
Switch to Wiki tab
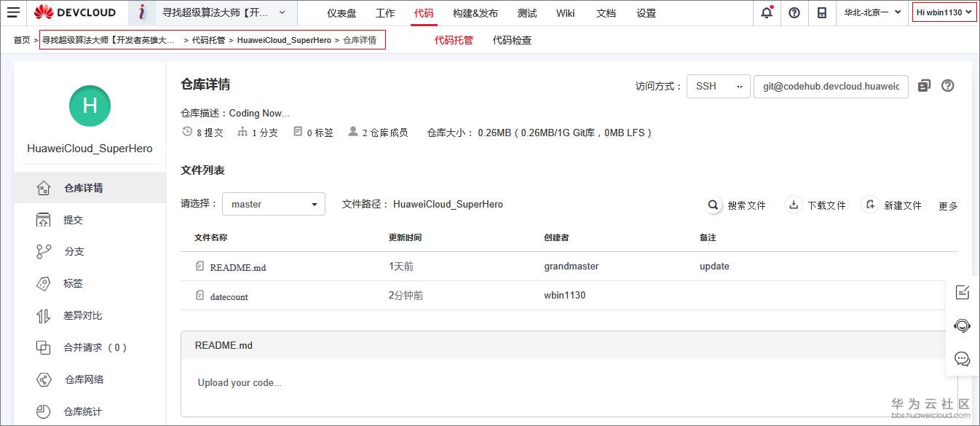(x=565, y=13)
